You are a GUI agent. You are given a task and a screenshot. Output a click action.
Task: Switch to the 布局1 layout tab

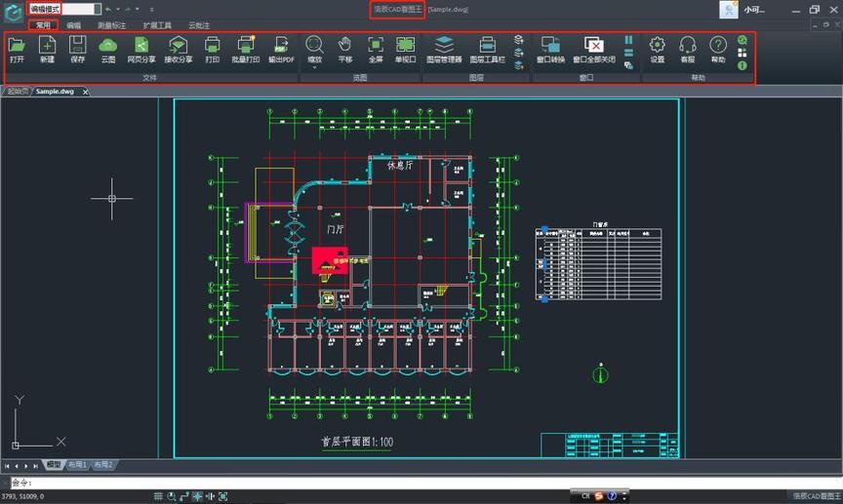(x=77, y=465)
